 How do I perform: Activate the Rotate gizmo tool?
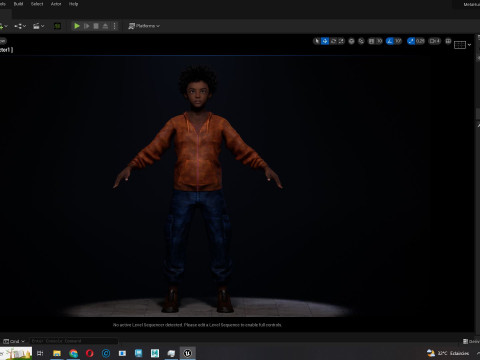pyautogui.click(x=333, y=41)
